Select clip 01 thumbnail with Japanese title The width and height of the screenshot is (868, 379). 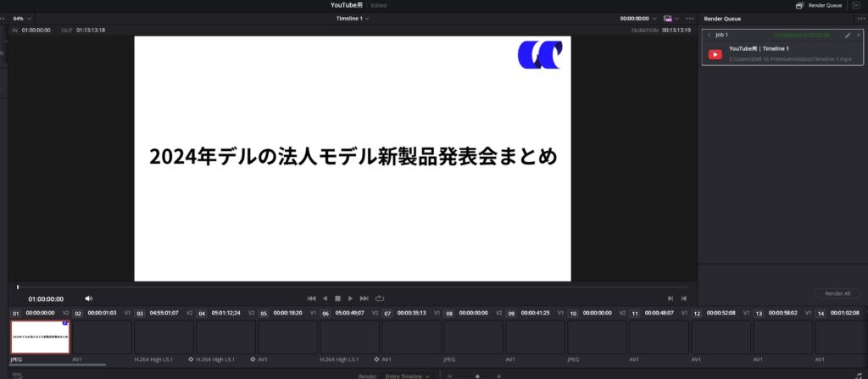(x=41, y=337)
